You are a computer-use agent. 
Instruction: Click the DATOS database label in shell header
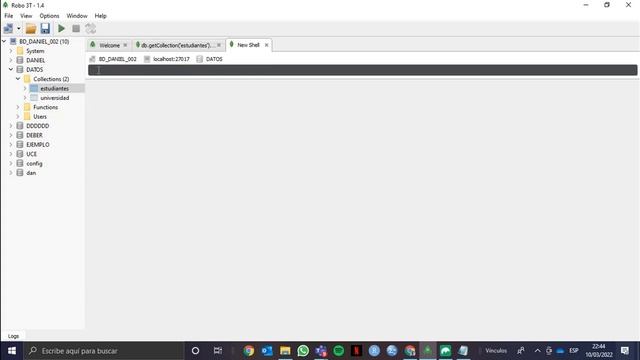(214, 59)
